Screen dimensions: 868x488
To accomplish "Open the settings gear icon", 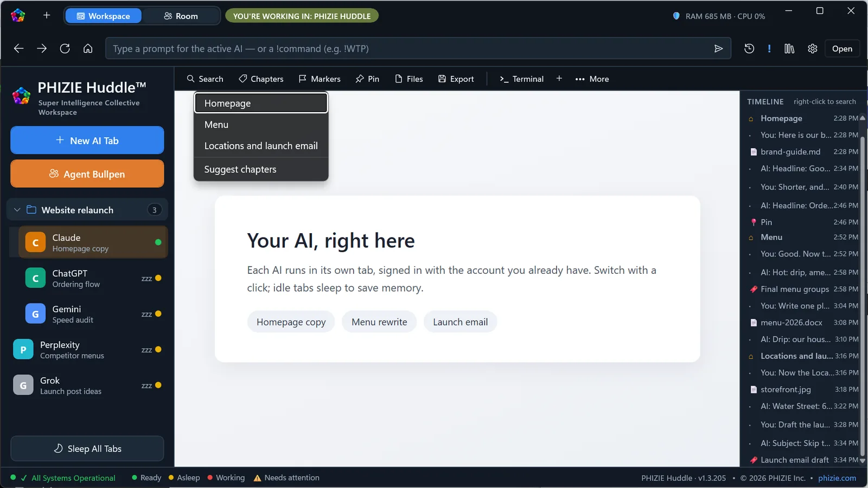I will pyautogui.click(x=812, y=49).
